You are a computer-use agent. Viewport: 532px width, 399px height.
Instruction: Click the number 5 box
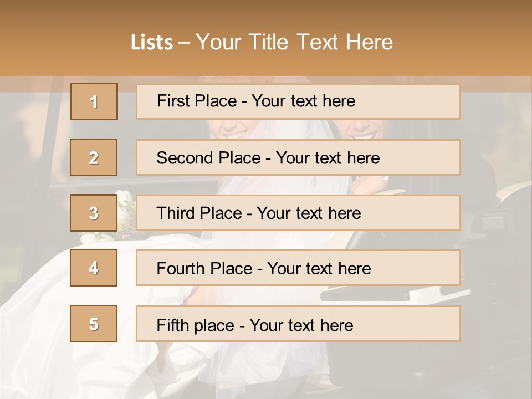tap(94, 324)
